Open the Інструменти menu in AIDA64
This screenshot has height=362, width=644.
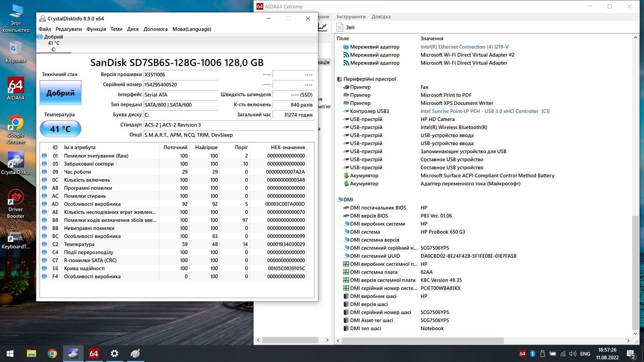click(351, 16)
